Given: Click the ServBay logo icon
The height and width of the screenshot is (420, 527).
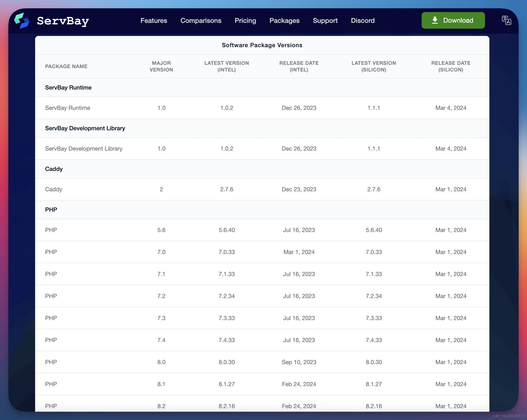Looking at the screenshot, I should [22, 21].
